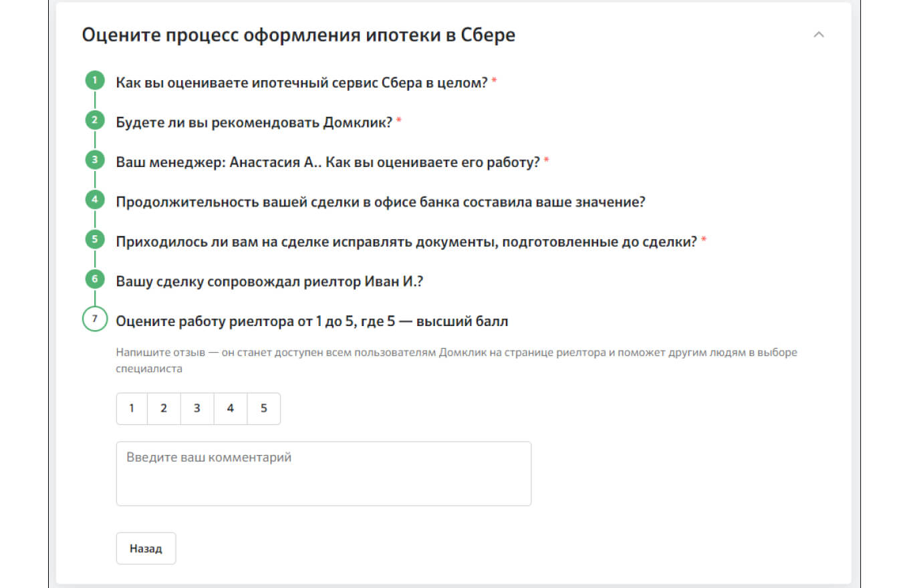Rate the realtor 5
Screen dimensions: 909x588
[x=264, y=408]
